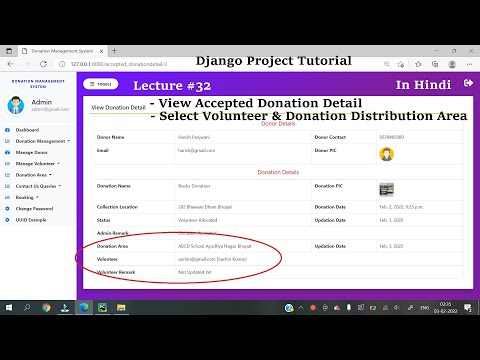480x360 pixels.
Task: Expand Donation Management sidebar menu
Action: click(42, 141)
